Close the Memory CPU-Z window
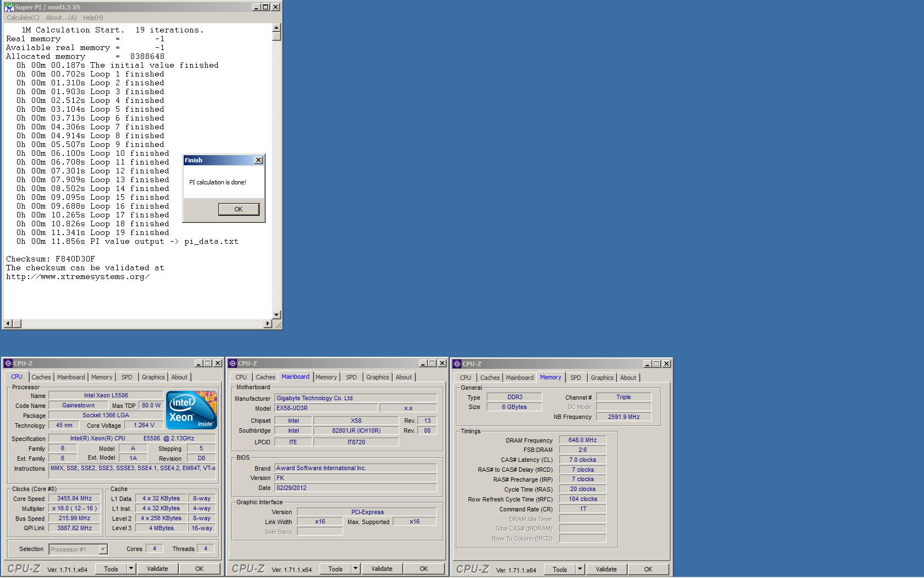Image resolution: width=924 pixels, height=578 pixels. coord(667,364)
